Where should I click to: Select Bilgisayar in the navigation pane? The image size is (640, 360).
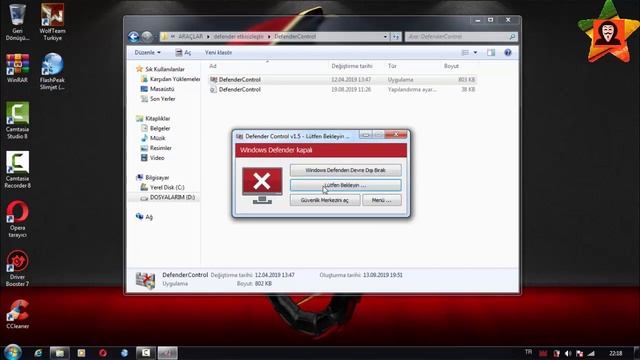coord(157,178)
